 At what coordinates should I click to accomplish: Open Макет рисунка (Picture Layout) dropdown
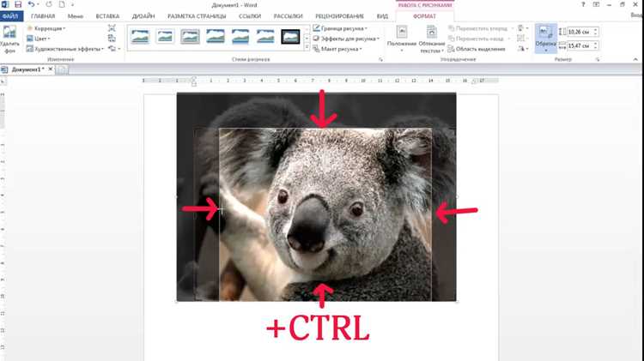click(337, 49)
